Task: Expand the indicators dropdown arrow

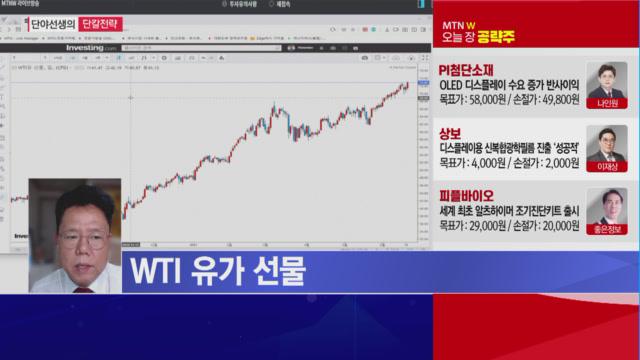Action: click(x=153, y=58)
